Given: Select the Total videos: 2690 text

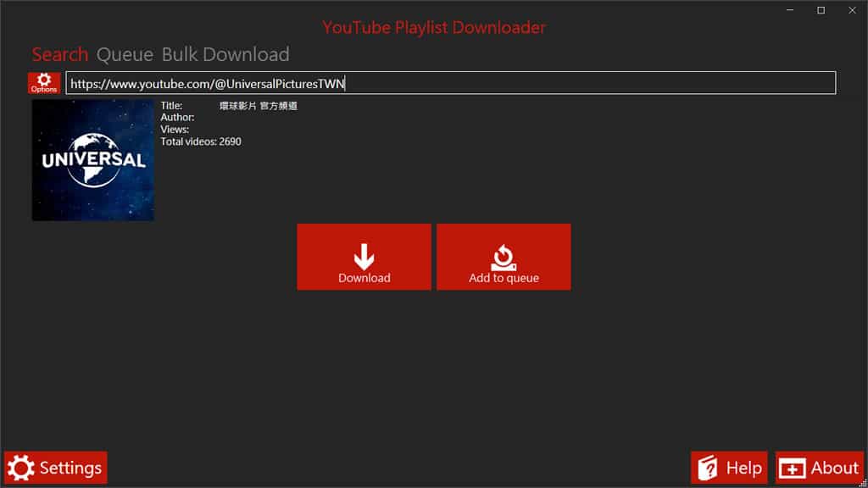Looking at the screenshot, I should coord(201,141).
